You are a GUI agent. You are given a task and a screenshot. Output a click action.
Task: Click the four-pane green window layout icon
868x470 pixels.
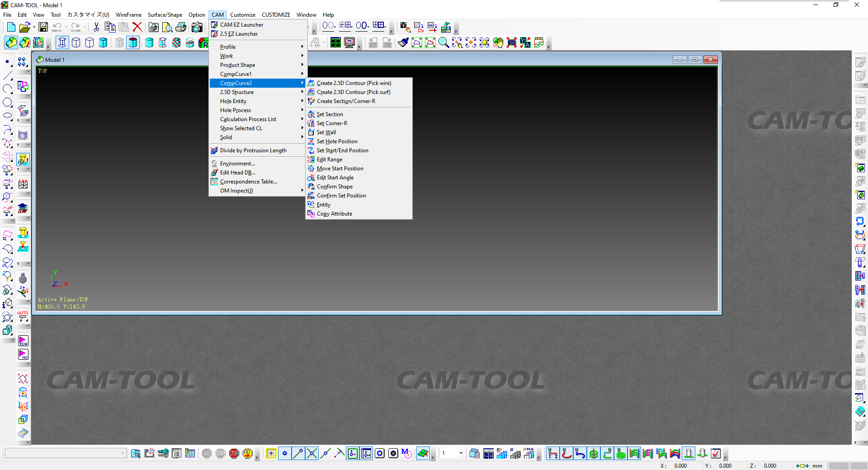pos(335,42)
